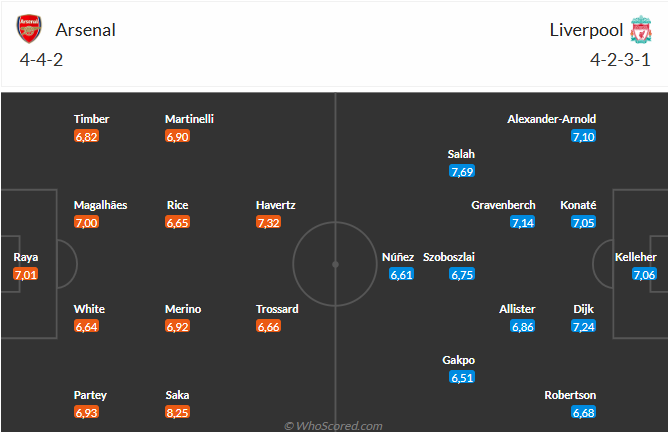668x432 pixels.
Task: Select Kelleher's 7,06 goalkeeper rating
Action: point(645,274)
